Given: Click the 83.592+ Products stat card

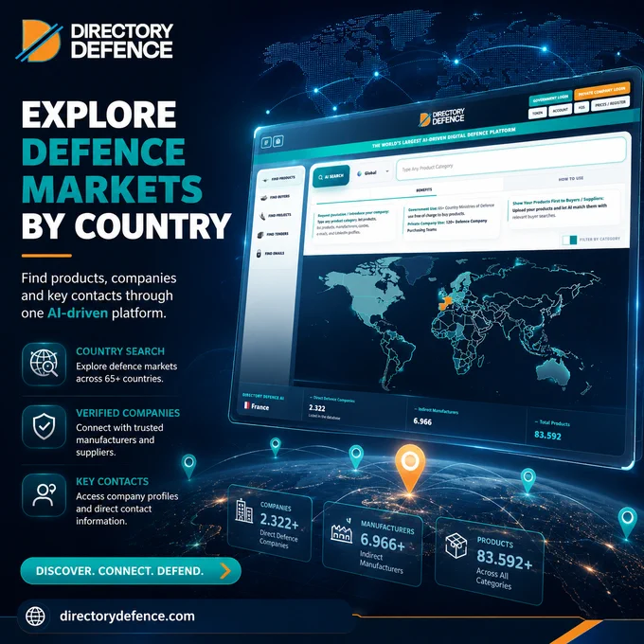Looking at the screenshot, I should pyautogui.click(x=490, y=561).
